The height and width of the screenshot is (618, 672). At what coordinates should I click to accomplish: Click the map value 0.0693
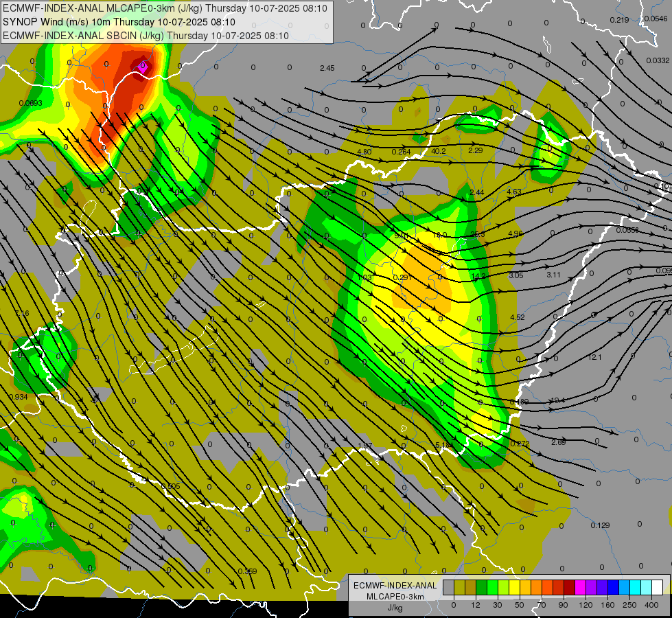click(x=30, y=103)
